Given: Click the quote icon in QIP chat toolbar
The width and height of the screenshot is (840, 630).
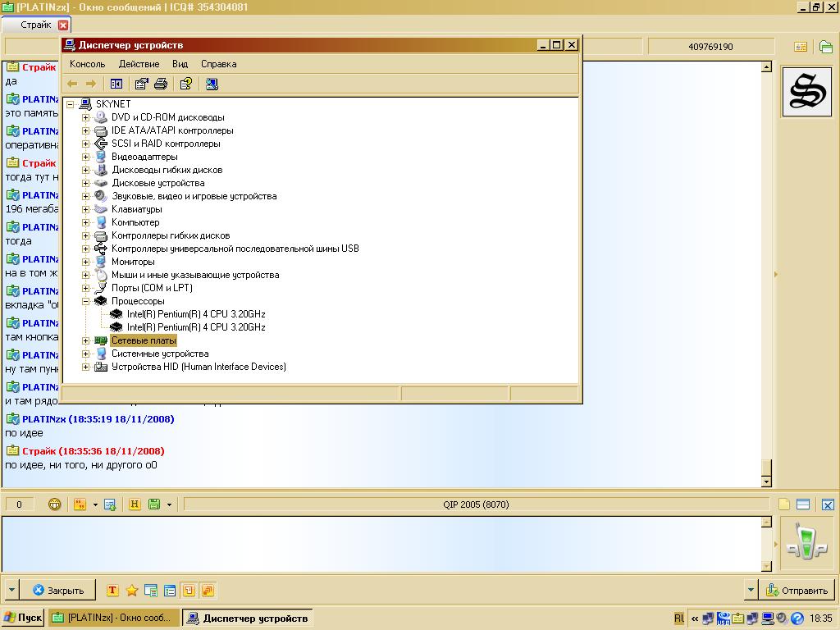Looking at the screenshot, I should pyautogui.click(x=80, y=504).
